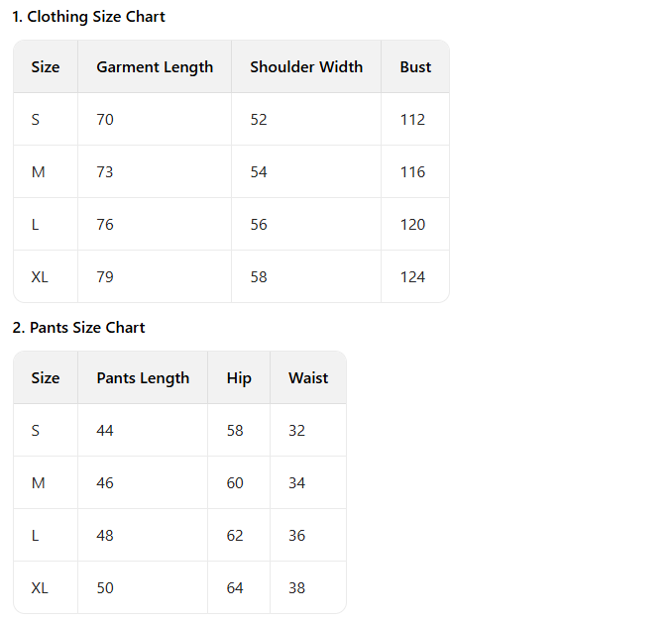Select the bust value 112
Image resolution: width=672 pixels, height=619 pixels.
[412, 120]
